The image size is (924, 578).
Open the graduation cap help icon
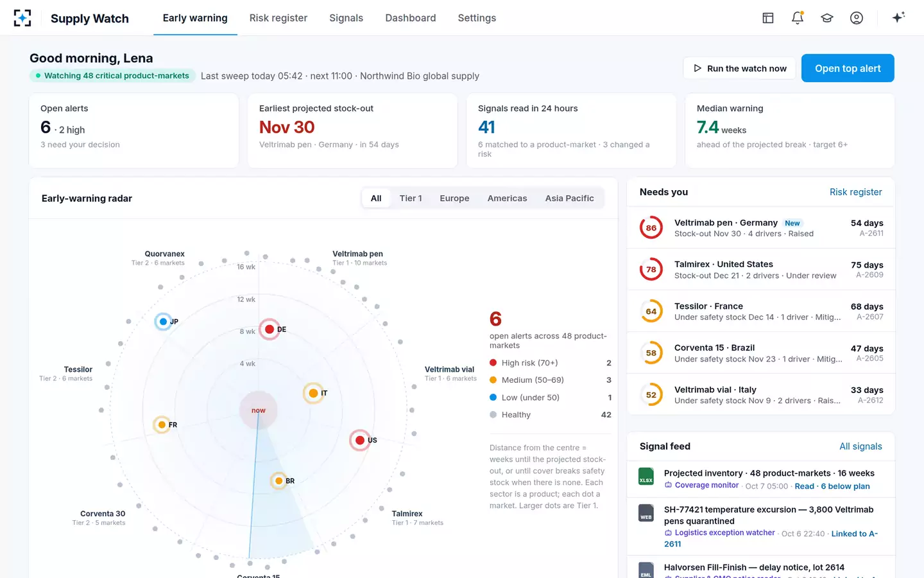coord(827,18)
